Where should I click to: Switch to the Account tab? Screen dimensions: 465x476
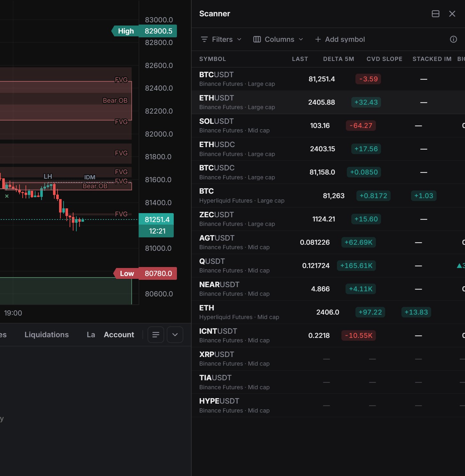[x=119, y=335]
